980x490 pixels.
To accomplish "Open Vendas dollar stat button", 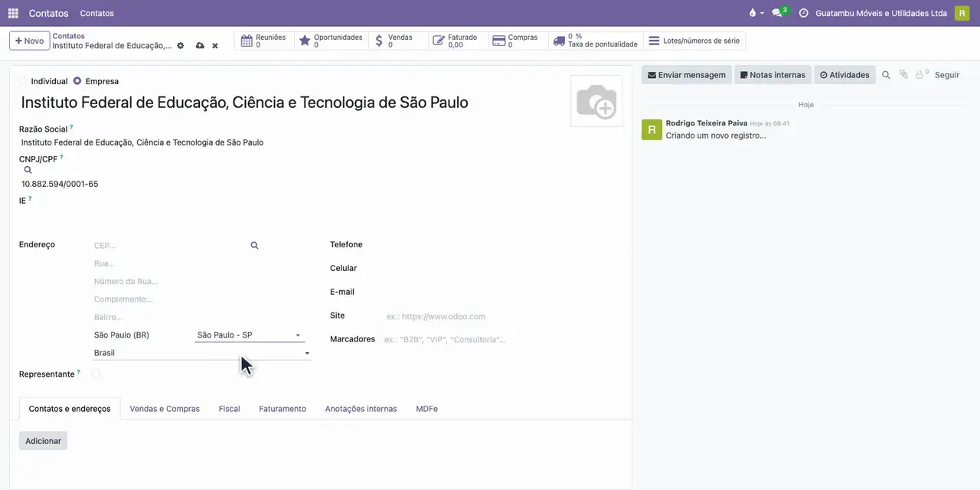I will tap(398, 41).
